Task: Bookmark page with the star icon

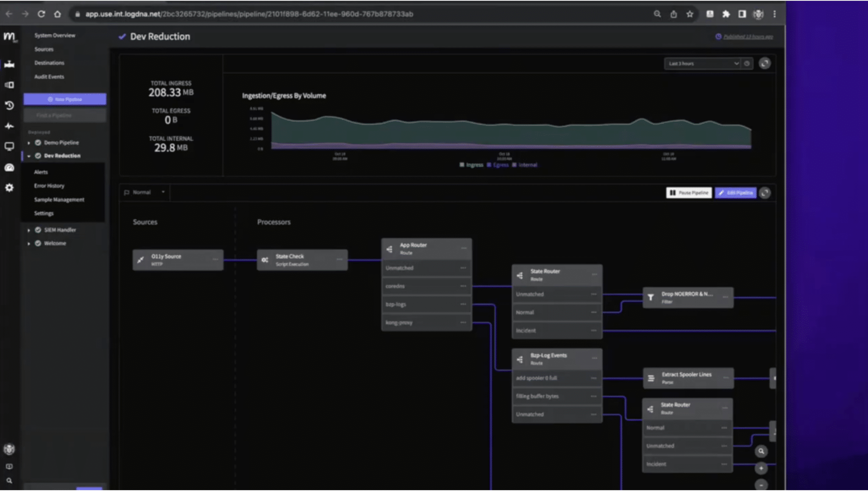Action: [x=690, y=14]
